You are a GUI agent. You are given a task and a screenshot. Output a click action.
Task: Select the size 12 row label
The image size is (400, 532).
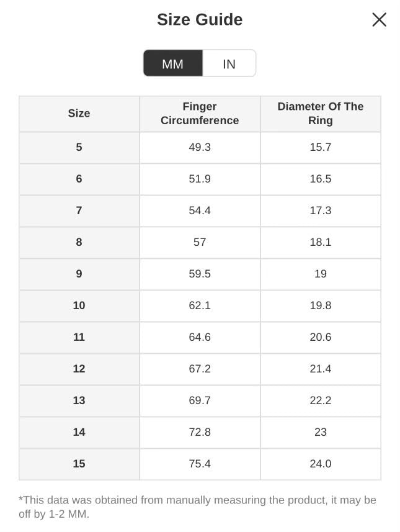pyautogui.click(x=79, y=369)
